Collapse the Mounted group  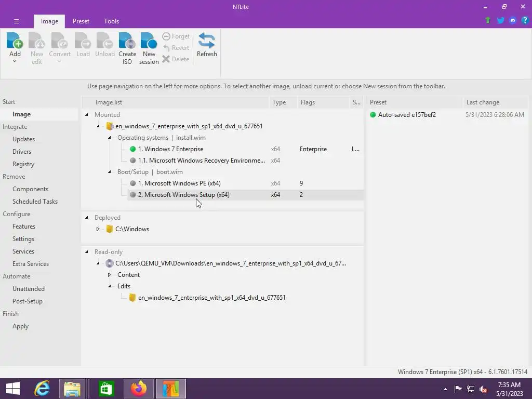click(x=87, y=115)
